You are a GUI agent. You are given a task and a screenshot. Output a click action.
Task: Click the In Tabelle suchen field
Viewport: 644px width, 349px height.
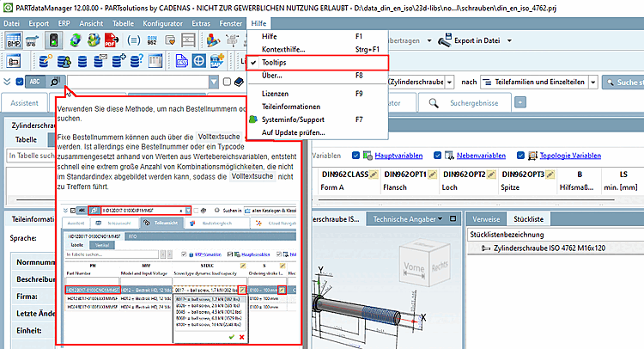(31, 156)
